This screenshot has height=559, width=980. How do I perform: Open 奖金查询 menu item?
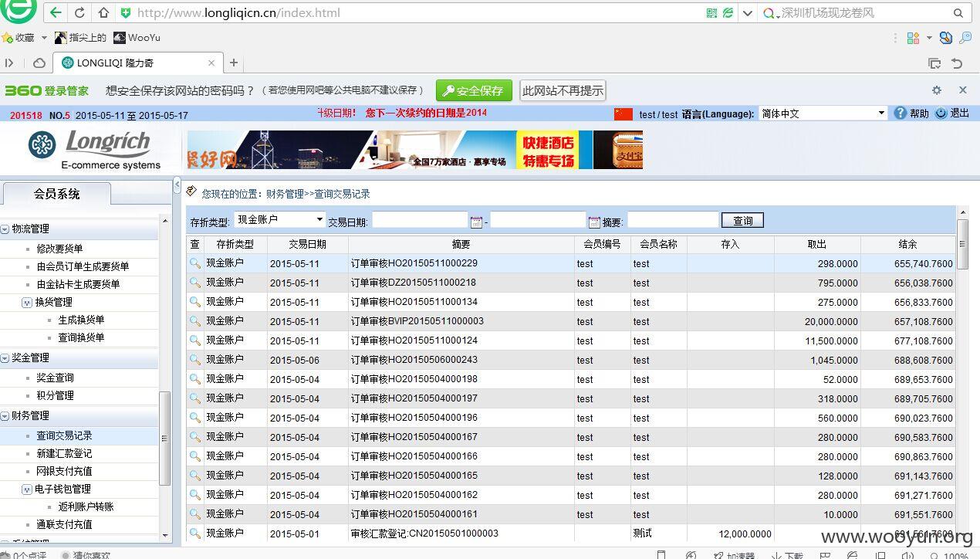pyautogui.click(x=55, y=378)
